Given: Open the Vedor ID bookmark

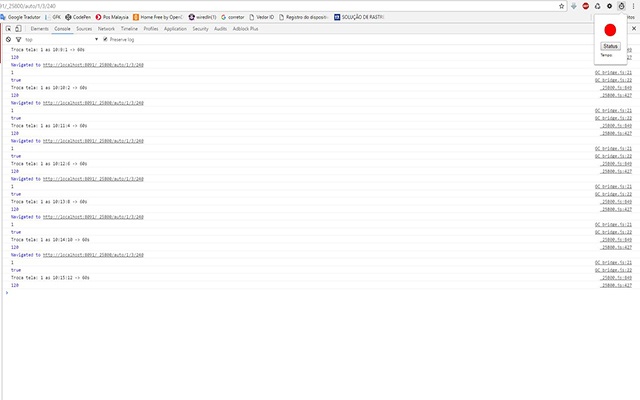Looking at the screenshot, I should click(x=261, y=17).
